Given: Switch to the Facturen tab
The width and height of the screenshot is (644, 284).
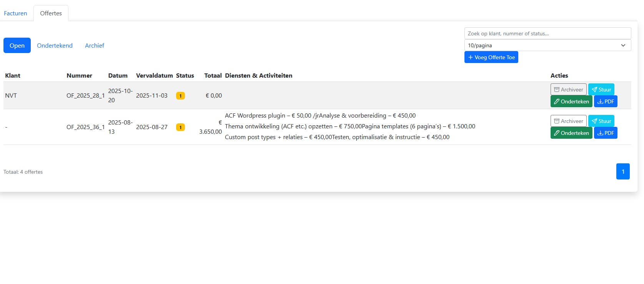Looking at the screenshot, I should point(15,13).
